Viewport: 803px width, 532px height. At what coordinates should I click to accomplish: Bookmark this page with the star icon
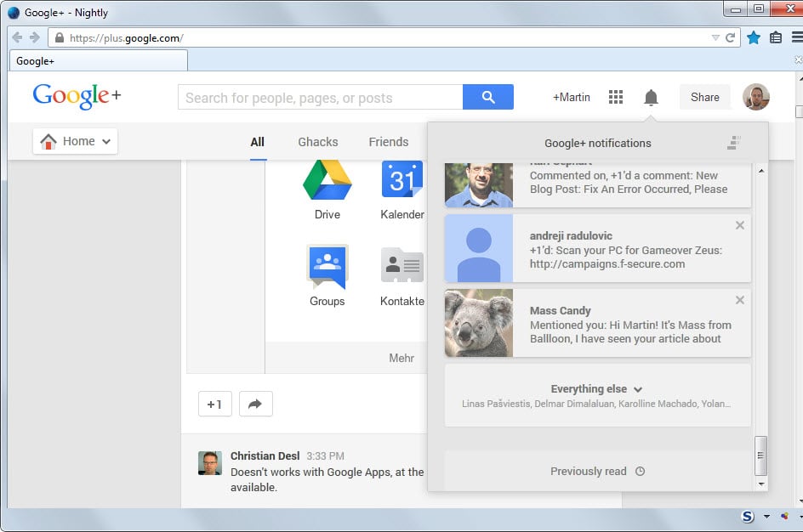(x=754, y=37)
